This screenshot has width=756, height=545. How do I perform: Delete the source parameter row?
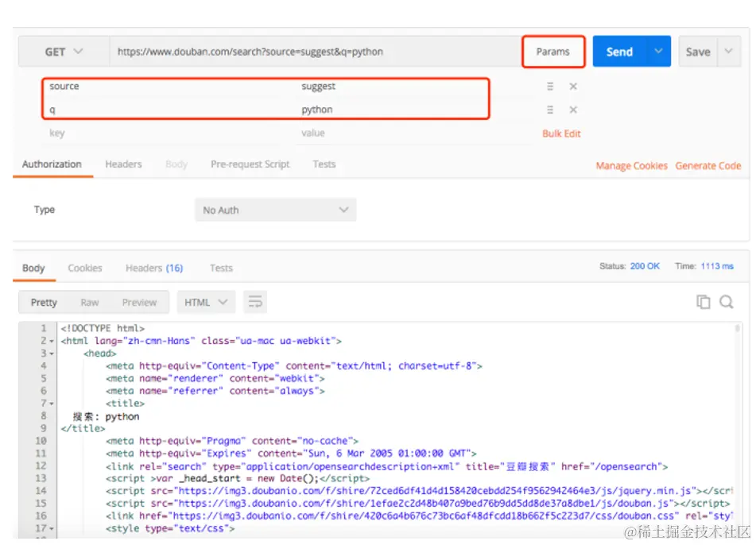573,87
